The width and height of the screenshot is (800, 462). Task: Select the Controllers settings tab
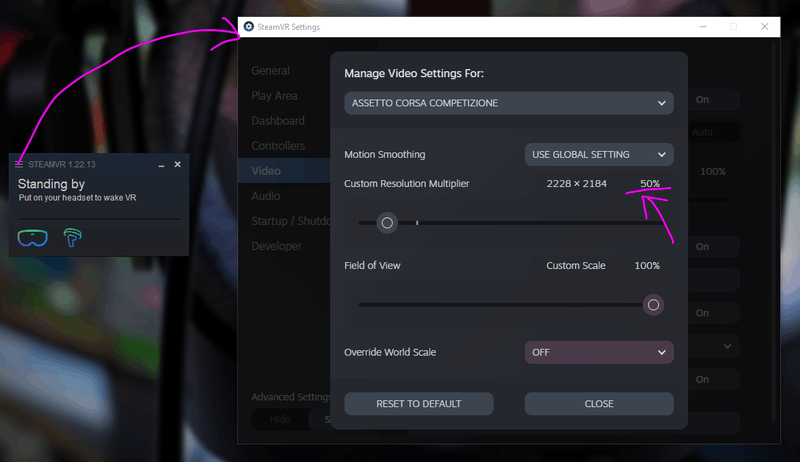point(278,145)
